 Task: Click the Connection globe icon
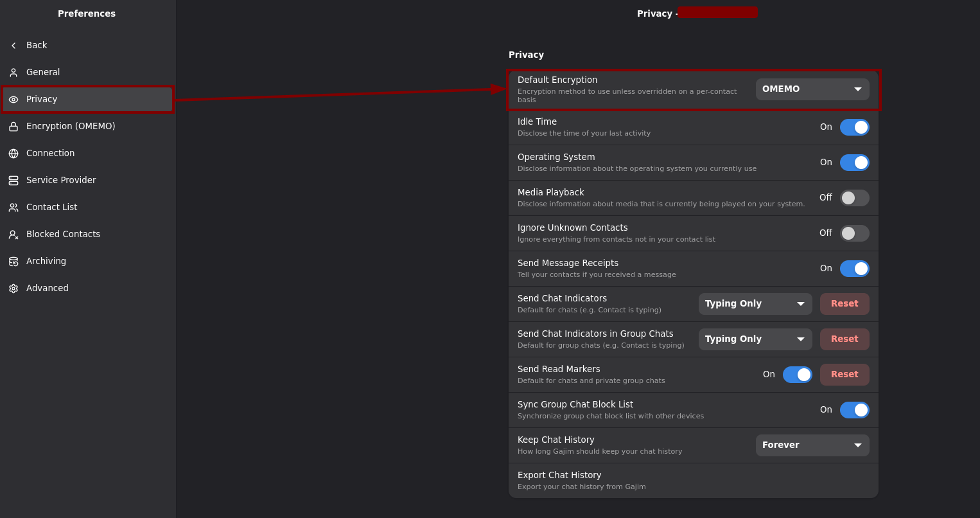(13, 154)
